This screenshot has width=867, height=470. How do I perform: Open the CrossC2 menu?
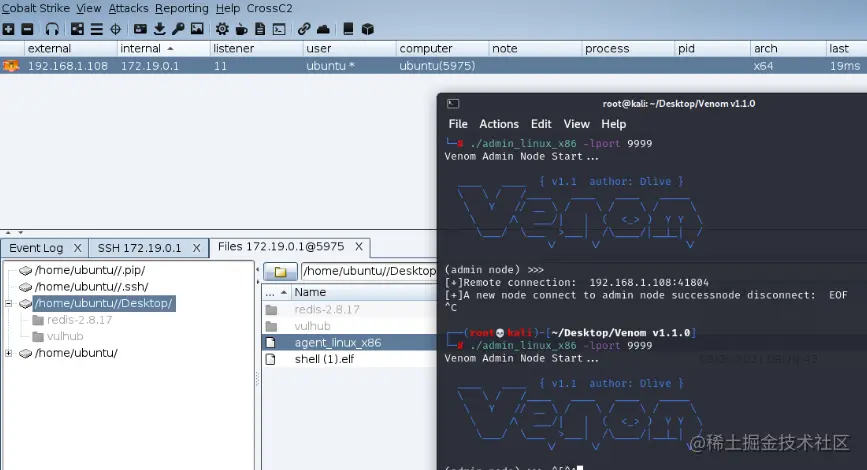(x=269, y=8)
